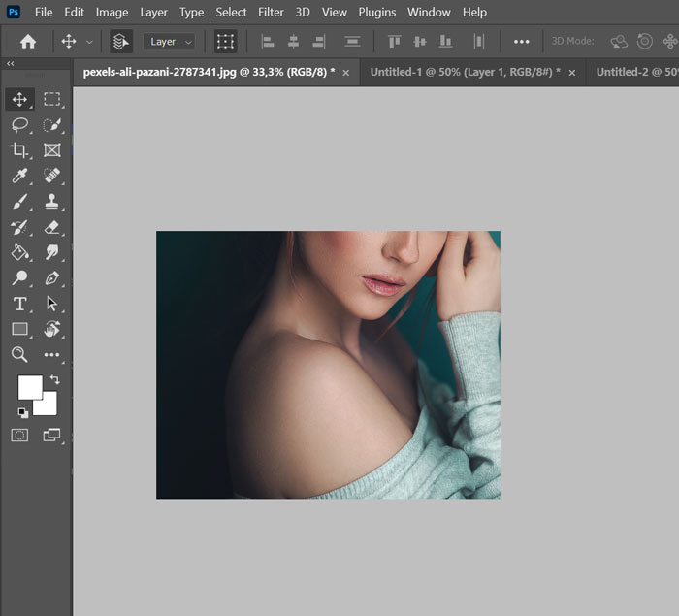Pick the Eyedropper tool

[x=19, y=176]
